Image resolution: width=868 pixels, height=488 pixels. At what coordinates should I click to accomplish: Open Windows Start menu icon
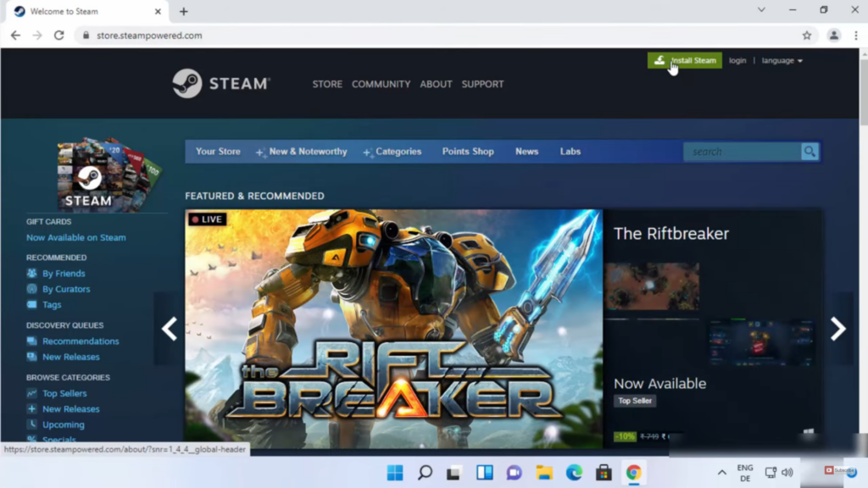pos(395,472)
